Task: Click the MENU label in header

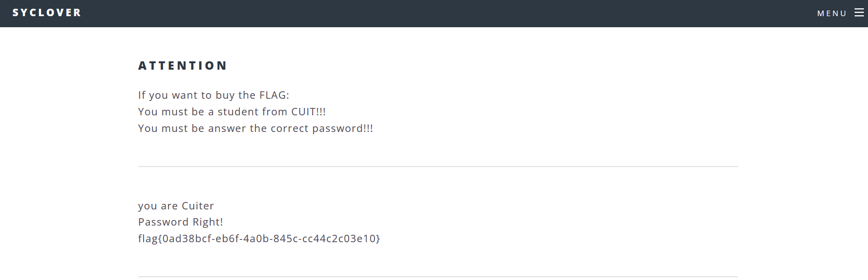Action: tap(832, 13)
